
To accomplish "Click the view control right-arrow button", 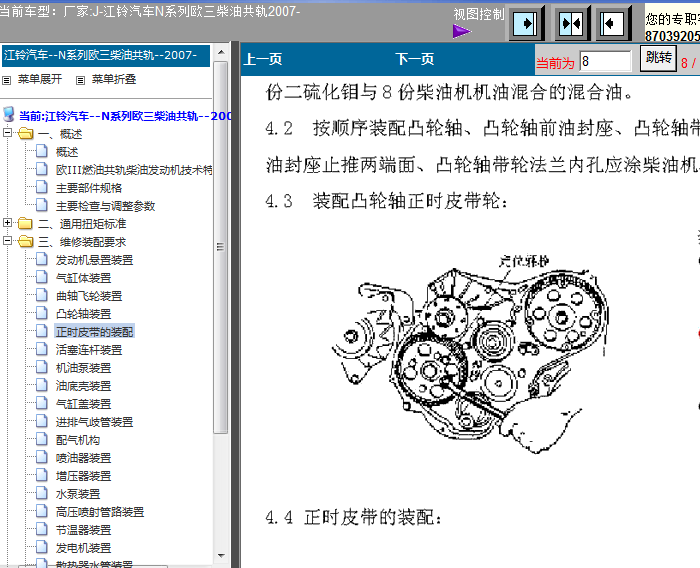I will pos(527,23).
